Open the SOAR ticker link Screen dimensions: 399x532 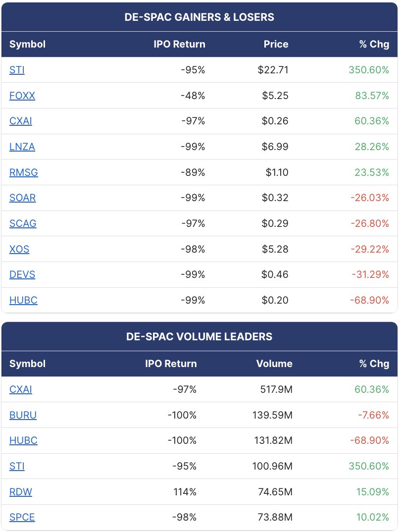[x=22, y=198]
